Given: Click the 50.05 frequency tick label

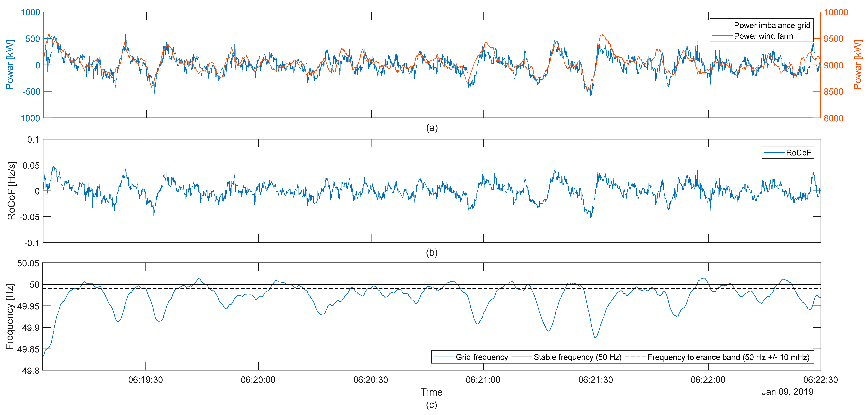Looking at the screenshot, I should pos(28,263).
